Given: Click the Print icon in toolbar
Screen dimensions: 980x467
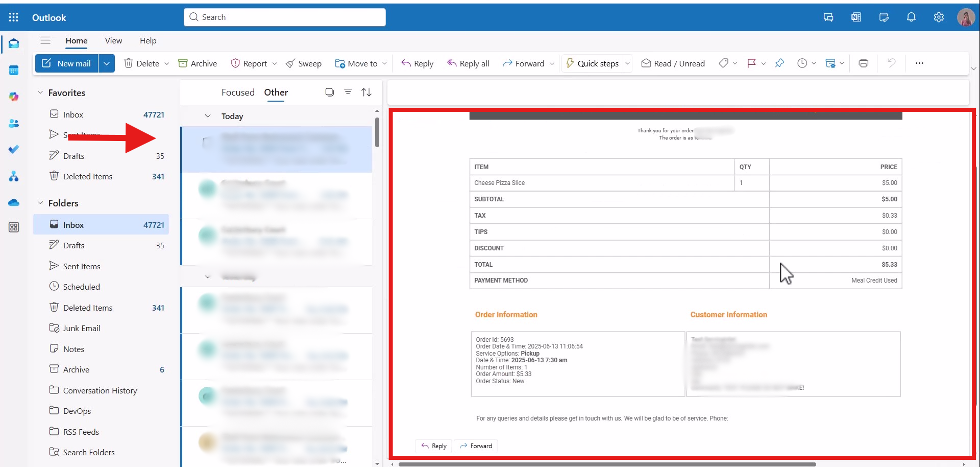Looking at the screenshot, I should (863, 63).
